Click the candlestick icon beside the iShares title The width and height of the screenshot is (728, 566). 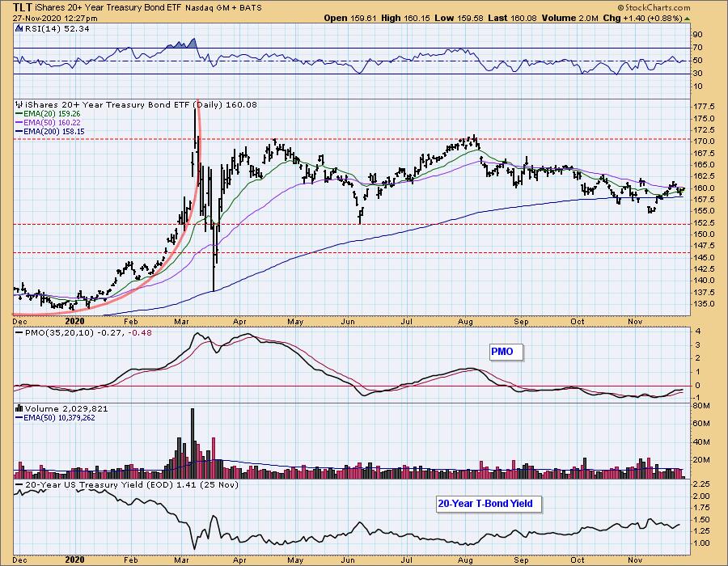[x=19, y=105]
